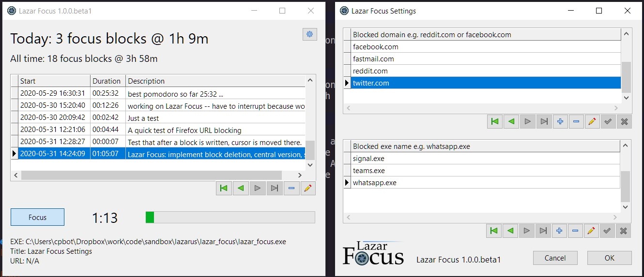The image size is (644, 277).
Task: Go to last blocked domain record
Action: 544,122
